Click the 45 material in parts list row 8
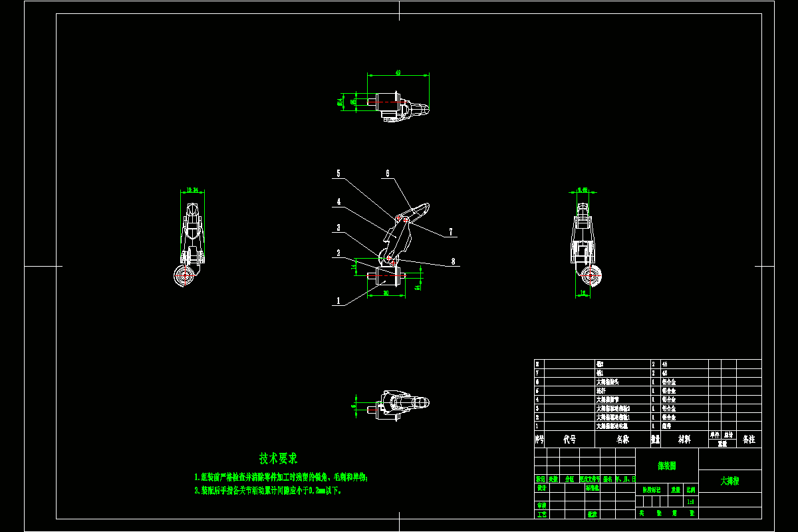 pyautogui.click(x=664, y=364)
